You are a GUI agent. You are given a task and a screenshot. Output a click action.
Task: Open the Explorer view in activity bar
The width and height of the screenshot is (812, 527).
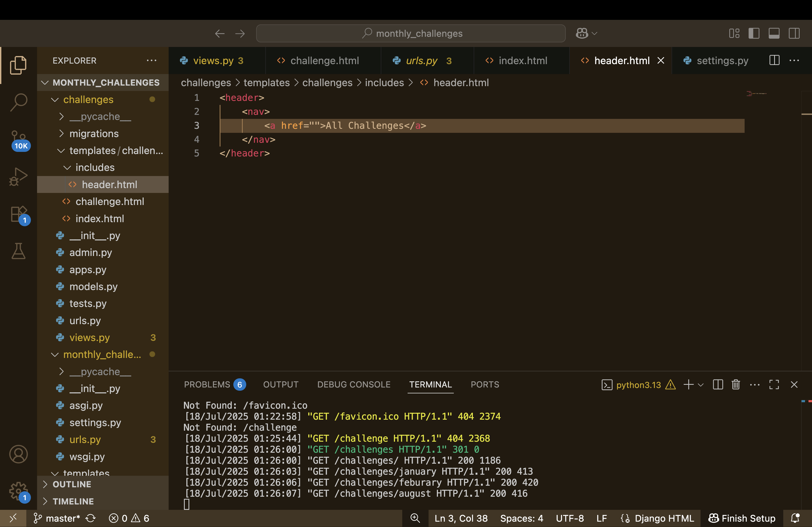pyautogui.click(x=18, y=65)
